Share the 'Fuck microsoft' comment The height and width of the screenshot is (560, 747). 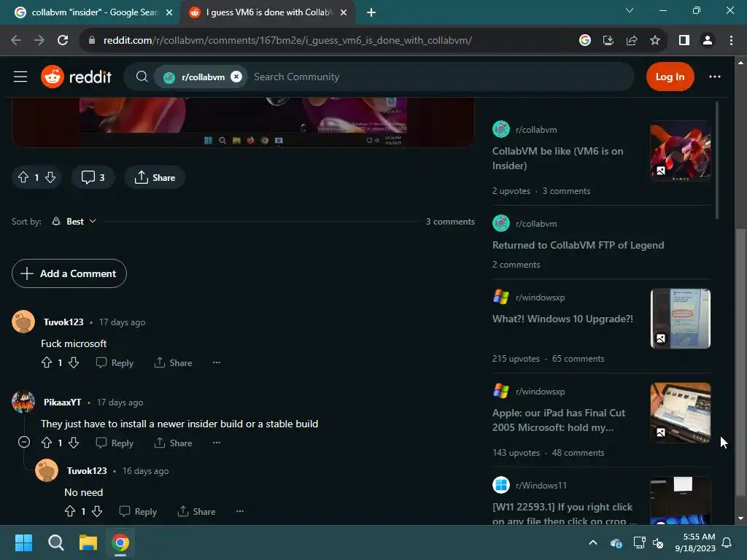tap(173, 363)
